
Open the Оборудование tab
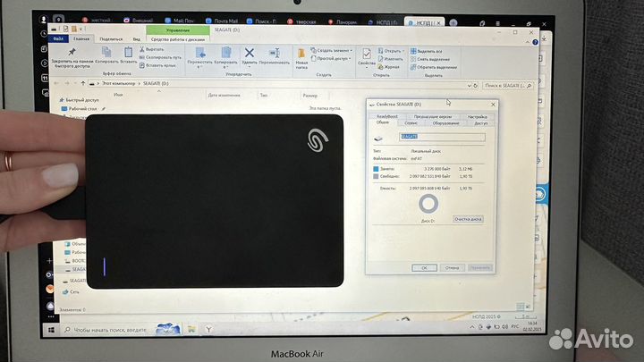[445, 123]
